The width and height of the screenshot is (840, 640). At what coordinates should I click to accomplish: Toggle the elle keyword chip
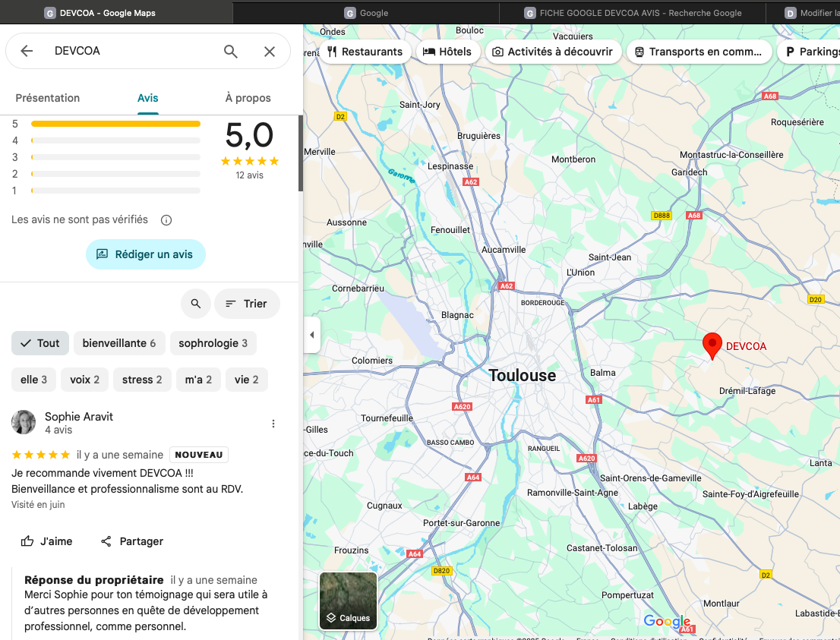33,380
